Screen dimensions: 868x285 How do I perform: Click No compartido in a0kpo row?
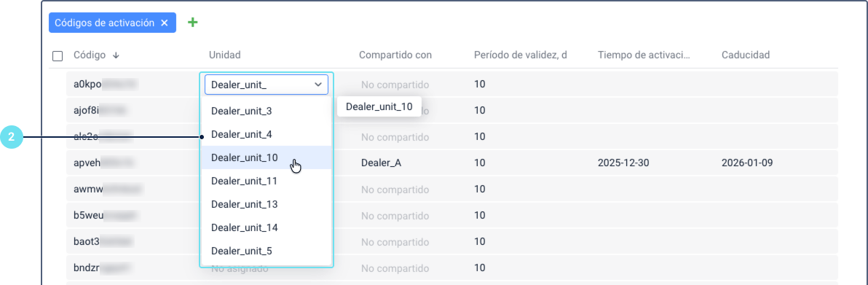pos(395,85)
